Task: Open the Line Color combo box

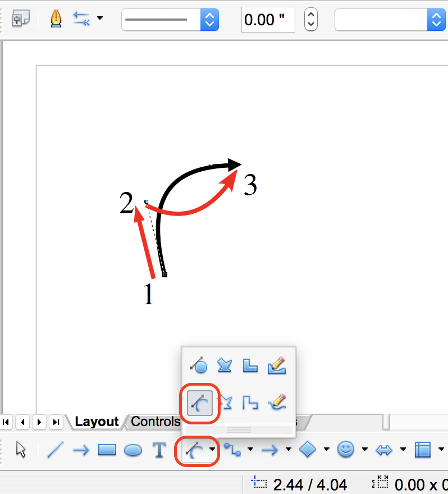Action: coord(390,20)
